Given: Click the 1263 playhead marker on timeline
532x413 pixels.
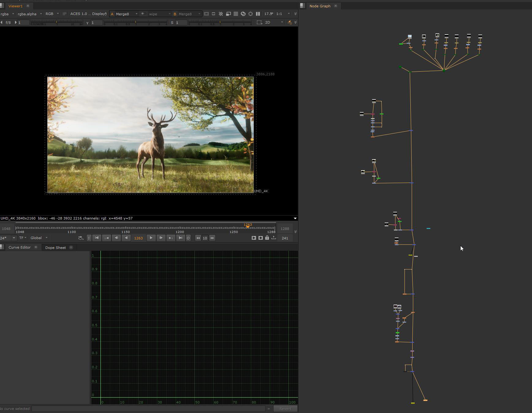Looking at the screenshot, I should [x=248, y=225].
